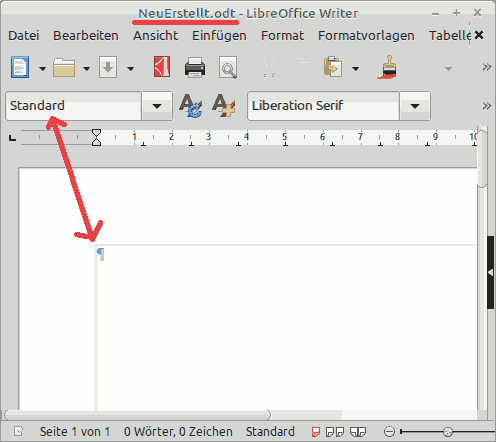Open Print Preview magnifier icon
This screenshot has height=442, width=496.
(228, 68)
